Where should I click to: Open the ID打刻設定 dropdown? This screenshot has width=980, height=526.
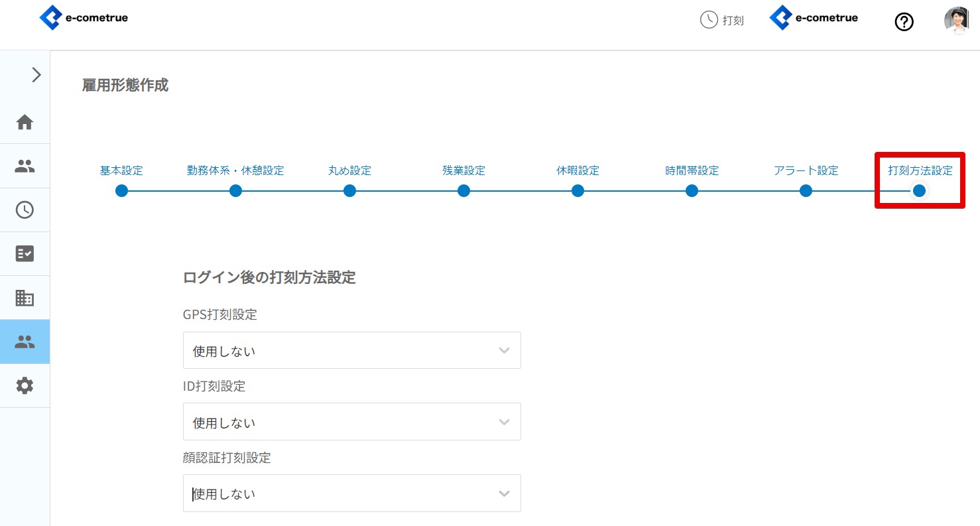pos(351,422)
